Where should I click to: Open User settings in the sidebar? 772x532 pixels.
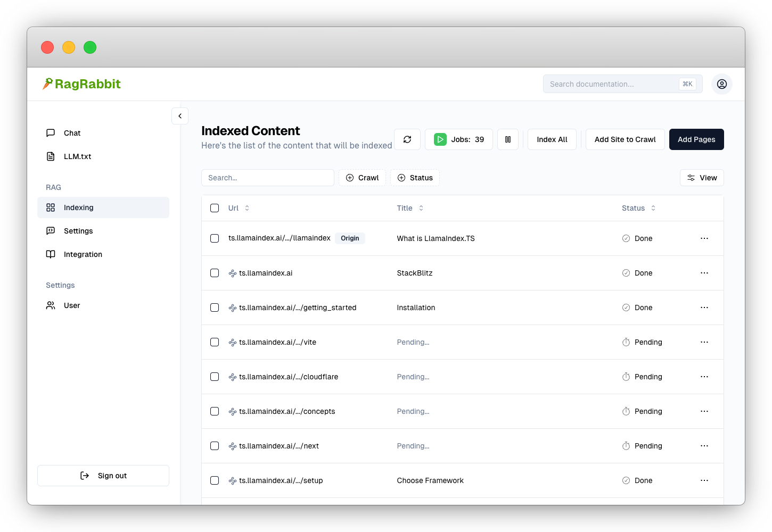coord(103,305)
